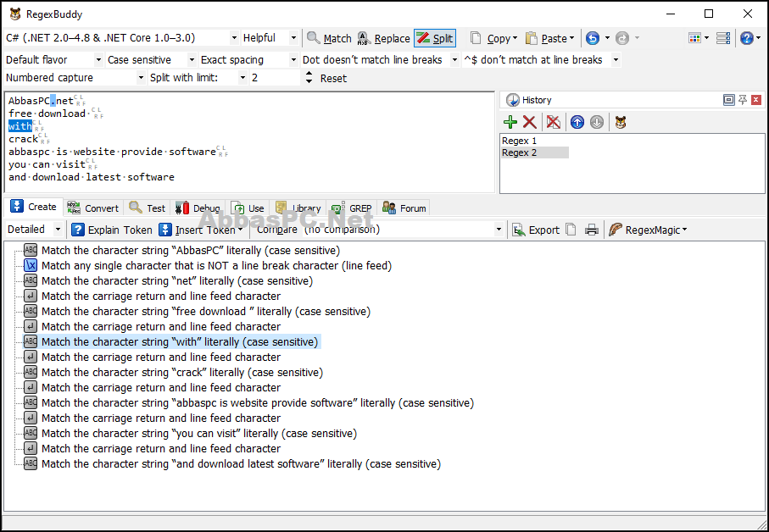Switch to the Library tab
Image resolution: width=769 pixels, height=532 pixels.
click(298, 208)
